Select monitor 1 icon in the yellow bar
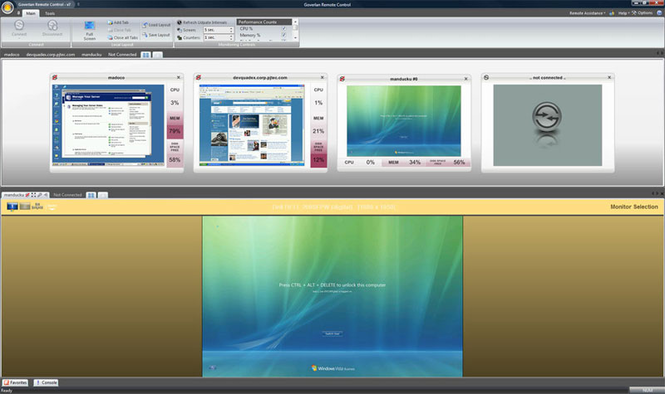The image size is (665, 394). coord(12,207)
